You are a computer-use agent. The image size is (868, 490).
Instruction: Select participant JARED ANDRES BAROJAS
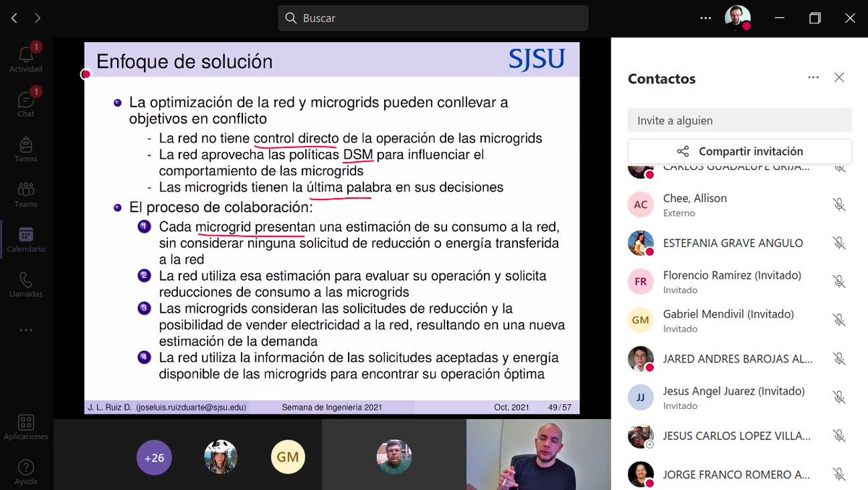click(x=740, y=358)
